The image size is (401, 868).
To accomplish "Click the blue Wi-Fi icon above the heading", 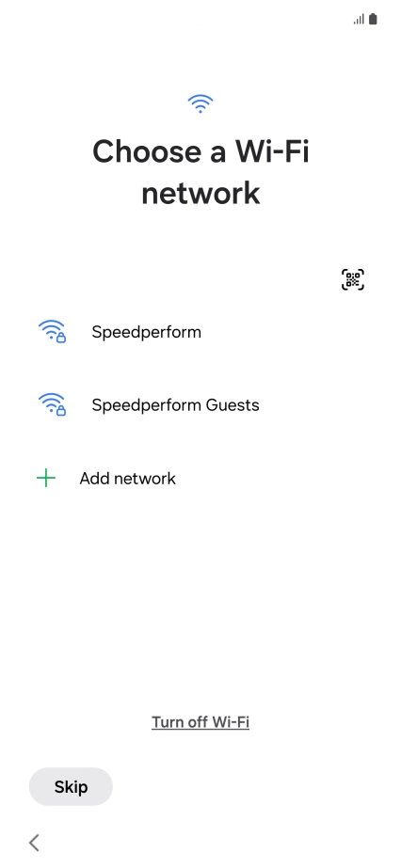I will [200, 103].
